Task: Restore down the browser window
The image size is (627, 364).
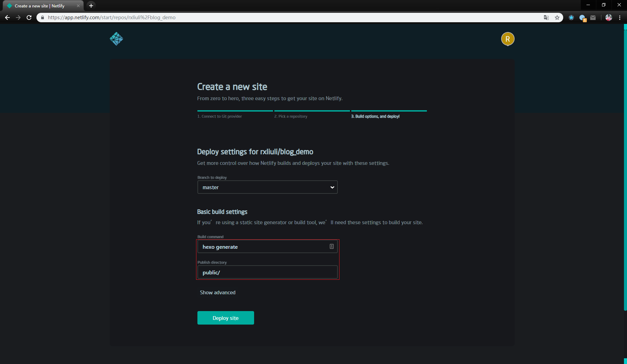Action: click(x=604, y=5)
